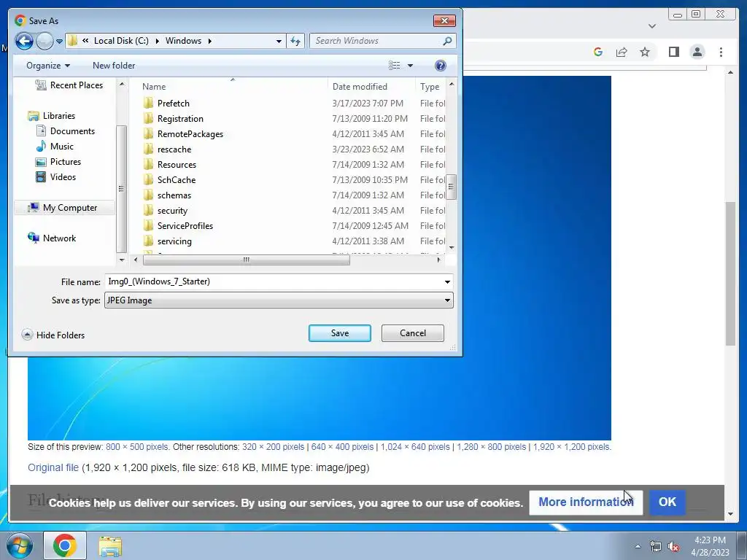Click Chrome icon in taskbar
Viewport: 747px width, 560px height.
(x=65, y=545)
